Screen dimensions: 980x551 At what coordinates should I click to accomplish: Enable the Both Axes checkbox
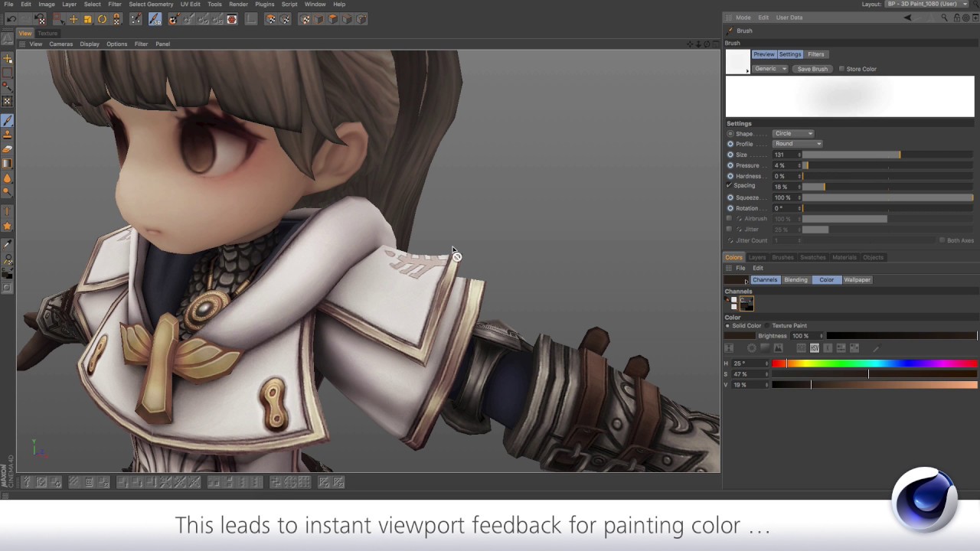coord(942,240)
